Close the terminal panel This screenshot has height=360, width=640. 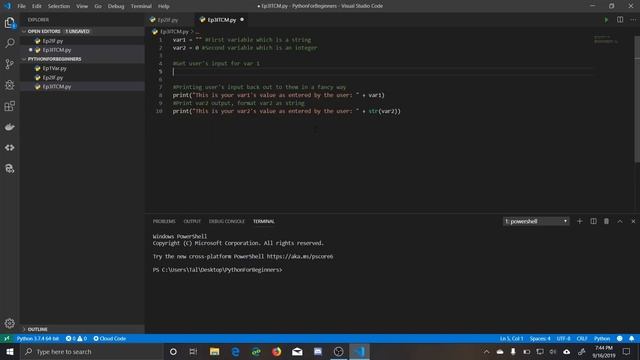(633, 221)
